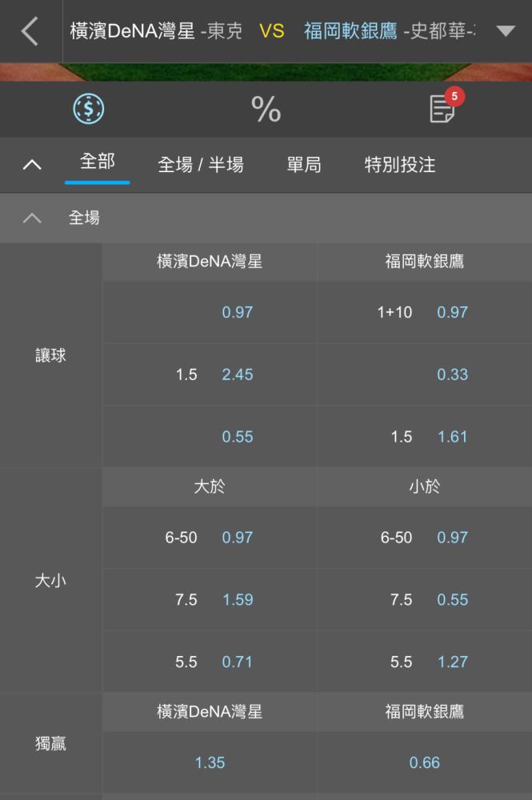This screenshot has height=800, width=532.
Task: Click the 橫濱DeNA灣星 -東克 header title
Action: [x=155, y=31]
